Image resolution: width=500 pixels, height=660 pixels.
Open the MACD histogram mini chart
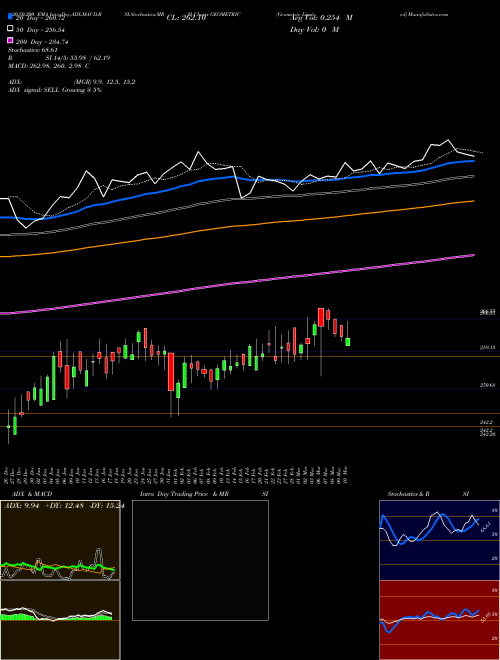60,620
